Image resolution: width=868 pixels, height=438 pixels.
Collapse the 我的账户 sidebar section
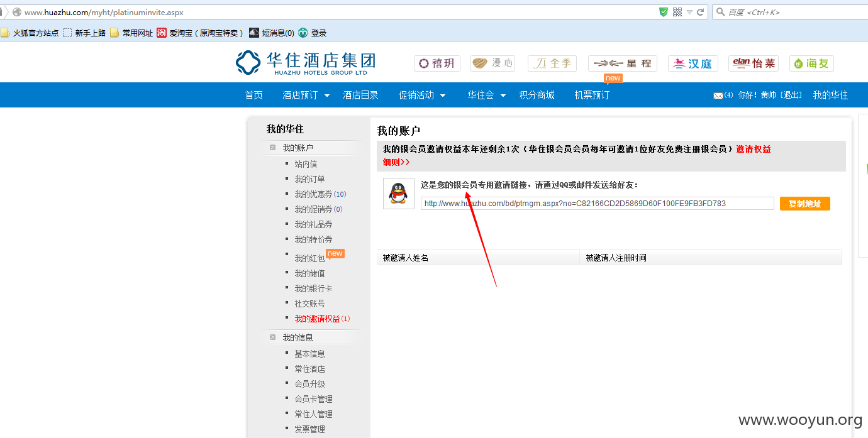click(x=272, y=148)
